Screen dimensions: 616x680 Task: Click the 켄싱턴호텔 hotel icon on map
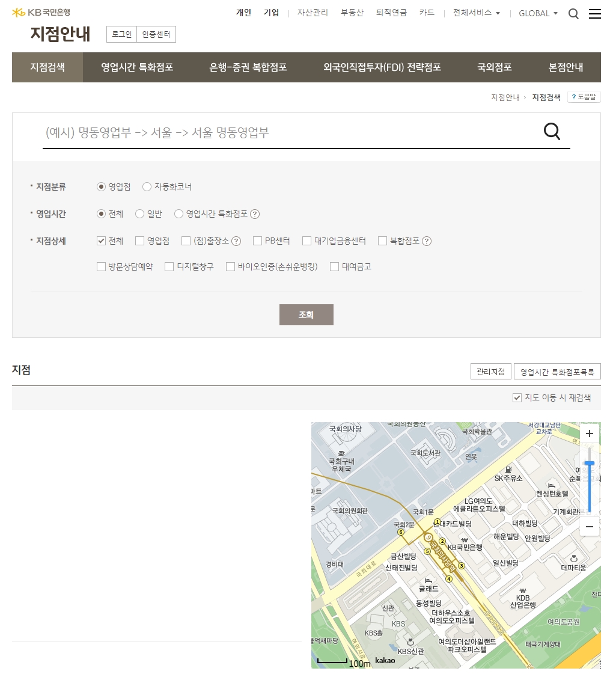click(552, 486)
